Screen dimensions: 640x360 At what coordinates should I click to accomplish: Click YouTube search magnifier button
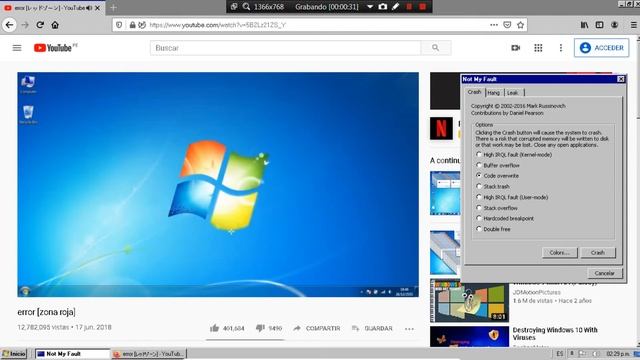click(436, 48)
